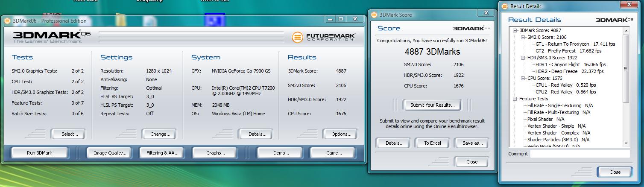This screenshot has height=187, width=644.
Task: Minimize the 3DMark06 main window
Action: click(330, 19)
